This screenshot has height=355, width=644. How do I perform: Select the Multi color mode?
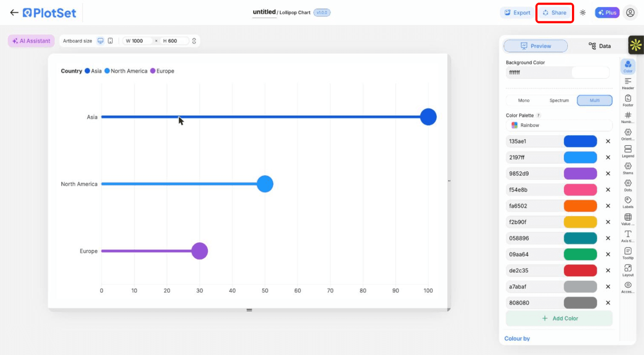pos(595,101)
